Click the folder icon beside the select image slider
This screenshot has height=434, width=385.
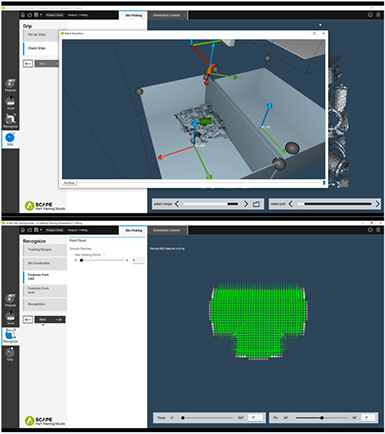pyautogui.click(x=256, y=204)
